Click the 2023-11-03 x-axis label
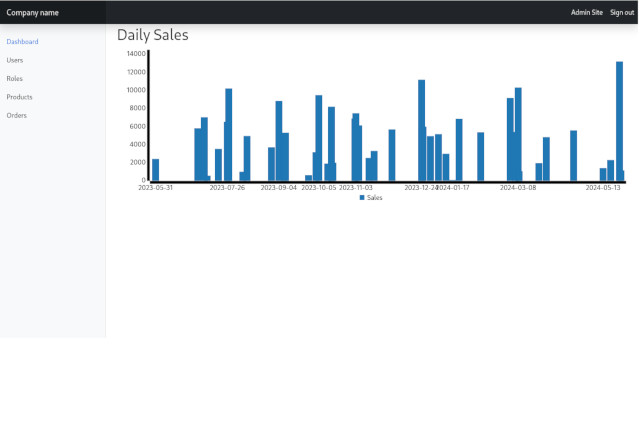640x422 pixels. click(356, 187)
